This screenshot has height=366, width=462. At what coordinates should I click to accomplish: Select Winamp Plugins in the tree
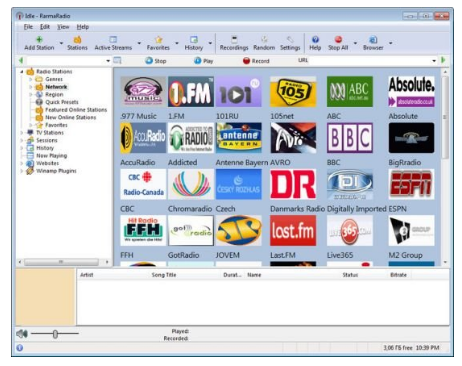56,171
